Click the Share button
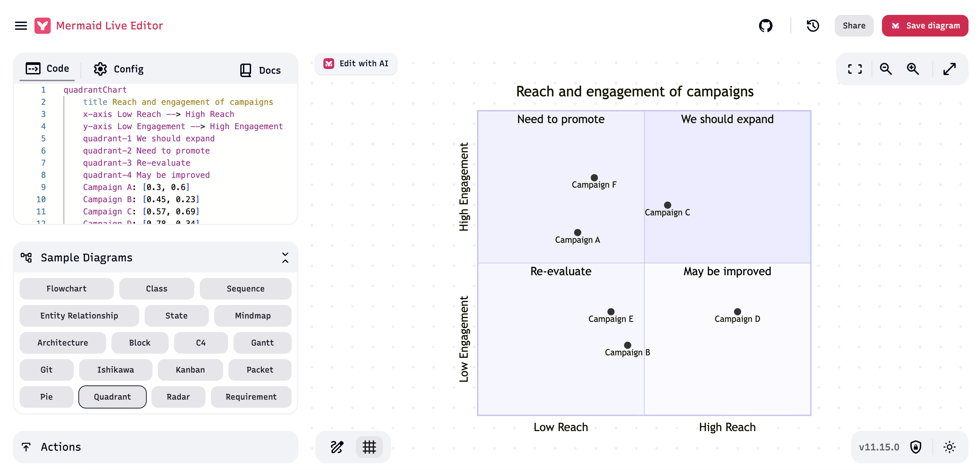The width and height of the screenshot is (980, 470). [x=854, y=25]
